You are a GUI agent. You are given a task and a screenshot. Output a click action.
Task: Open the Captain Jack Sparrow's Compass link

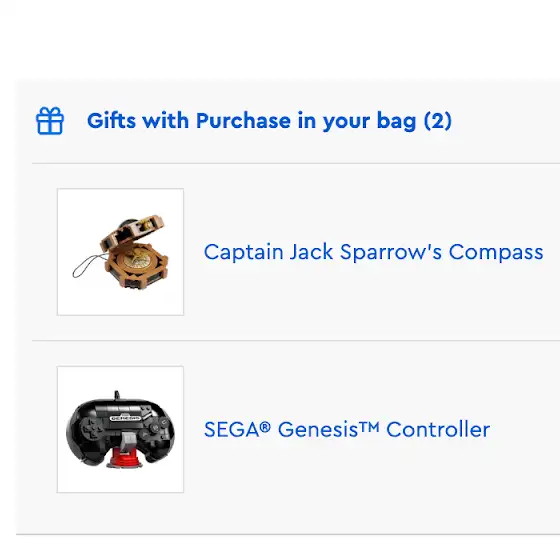click(374, 252)
